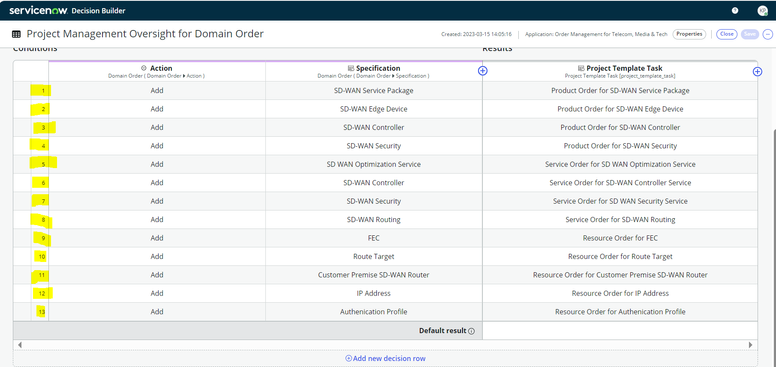Open Product Order for SD-WAN Service Package result

[620, 91]
